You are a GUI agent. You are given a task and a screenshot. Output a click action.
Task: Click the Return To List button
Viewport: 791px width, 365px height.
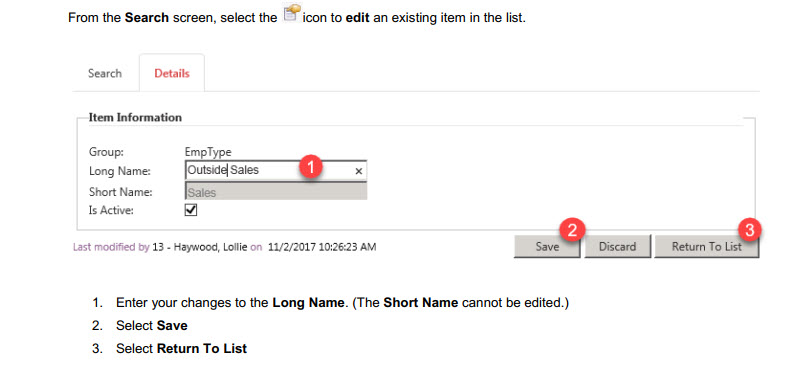tap(707, 247)
